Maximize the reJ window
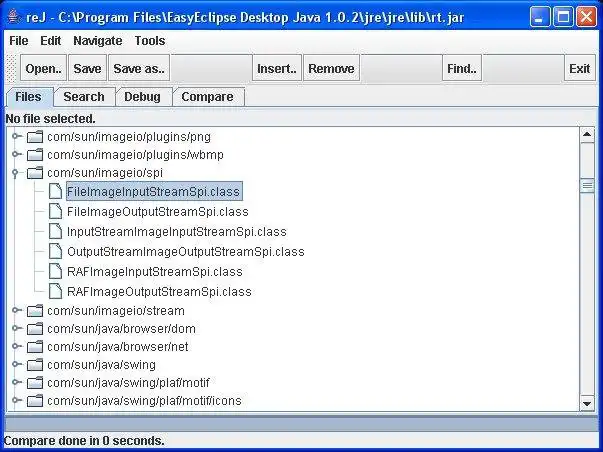The width and height of the screenshot is (603, 452). [x=563, y=17]
